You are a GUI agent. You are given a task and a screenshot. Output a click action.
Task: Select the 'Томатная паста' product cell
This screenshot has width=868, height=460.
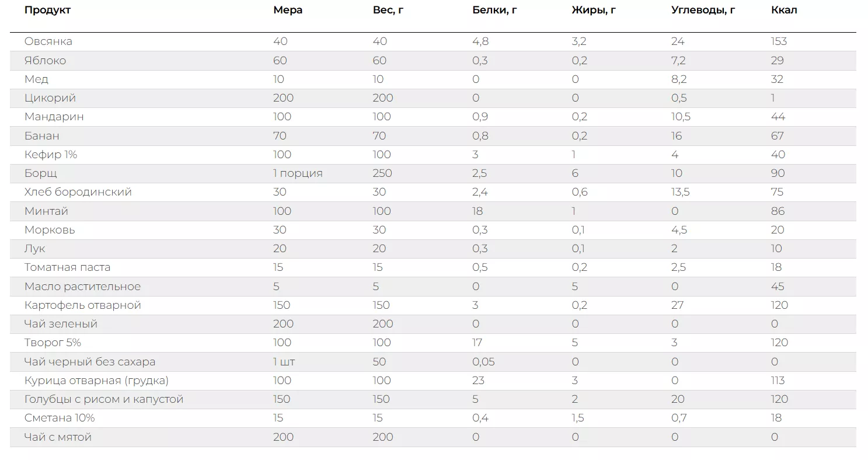tap(67, 267)
